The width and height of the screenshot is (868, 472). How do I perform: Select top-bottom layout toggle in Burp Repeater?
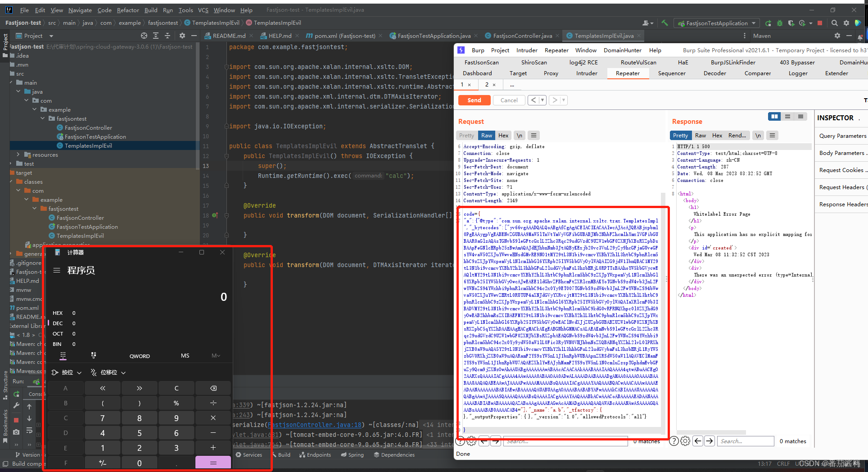pos(787,117)
